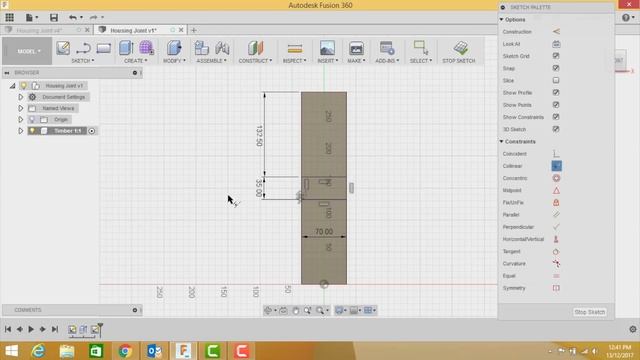Select the Line tool in Sketch

[83, 48]
